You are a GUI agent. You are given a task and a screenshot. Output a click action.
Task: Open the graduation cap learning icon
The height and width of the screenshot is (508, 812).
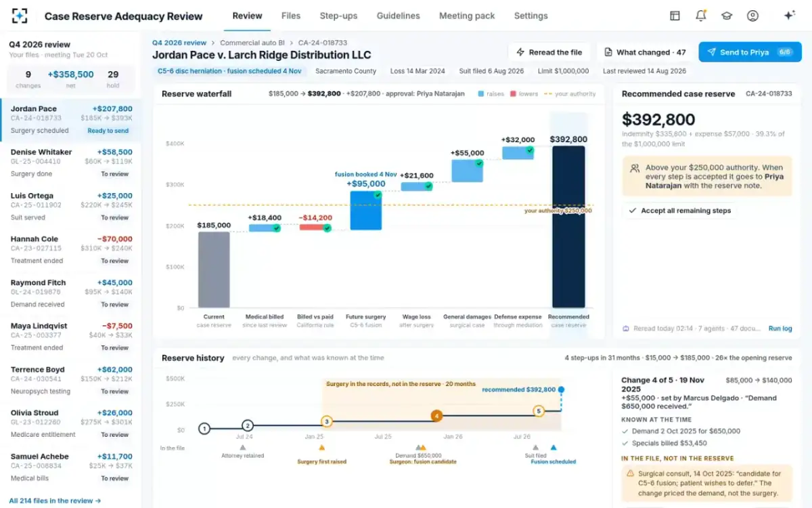pos(726,16)
